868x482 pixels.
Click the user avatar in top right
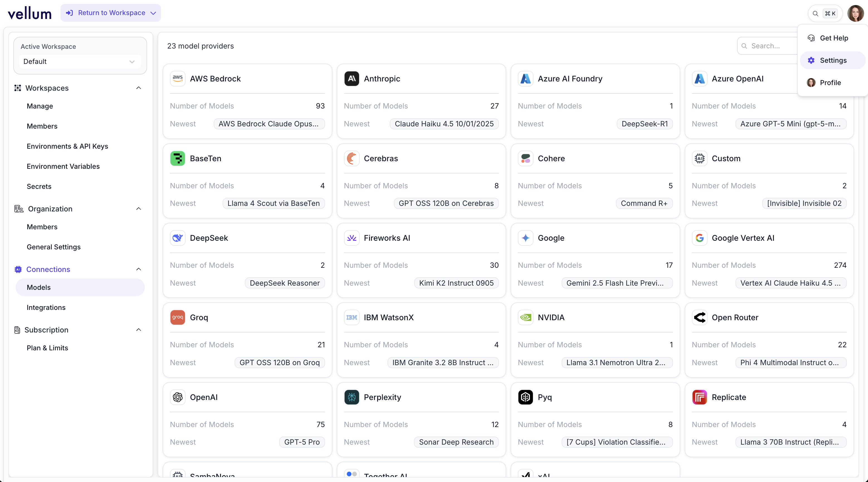click(856, 13)
